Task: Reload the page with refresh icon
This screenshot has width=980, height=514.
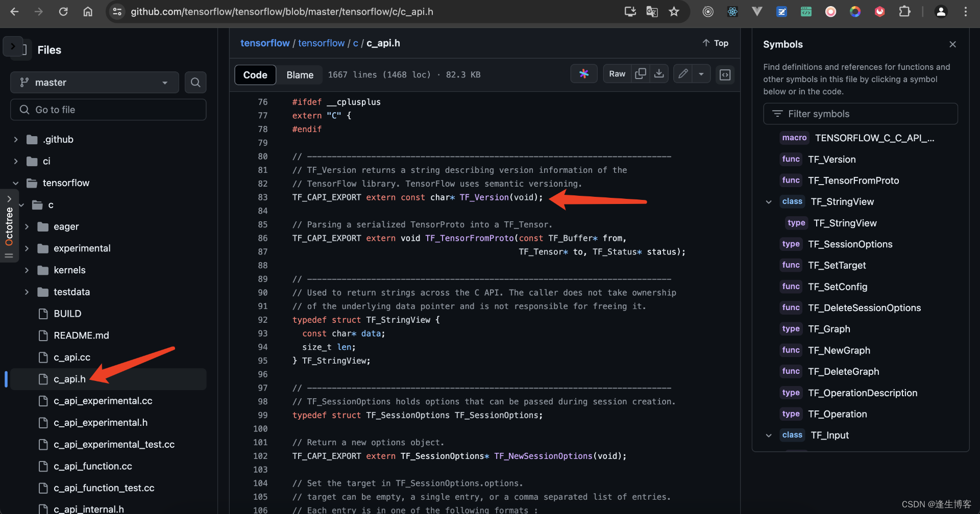Action: pos(63,11)
